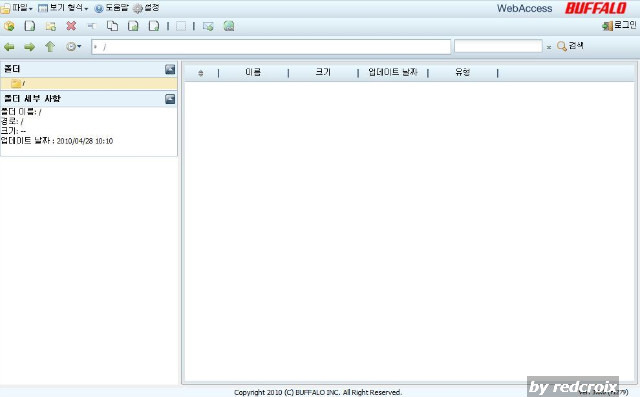This screenshot has height=397, width=640.
Task: Go forward with the right green arrow
Action: click(x=29, y=47)
